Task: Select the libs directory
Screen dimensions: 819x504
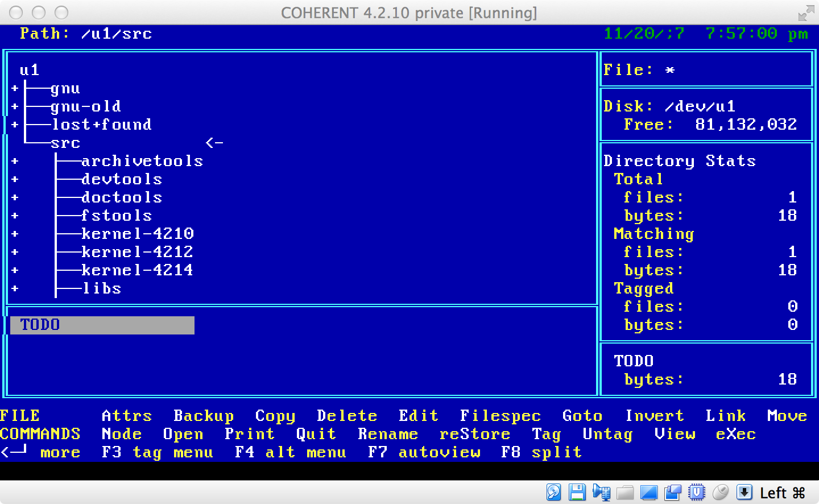Action: click(x=101, y=288)
